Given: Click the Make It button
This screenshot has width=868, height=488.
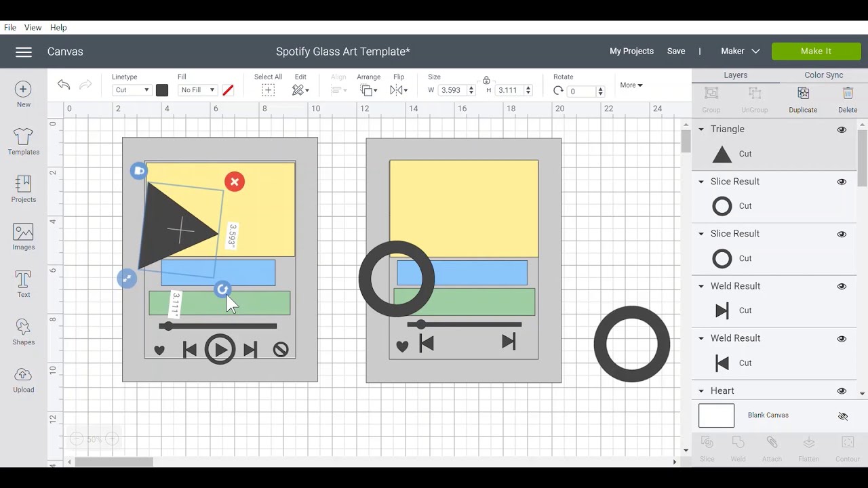Looking at the screenshot, I should pyautogui.click(x=816, y=52).
